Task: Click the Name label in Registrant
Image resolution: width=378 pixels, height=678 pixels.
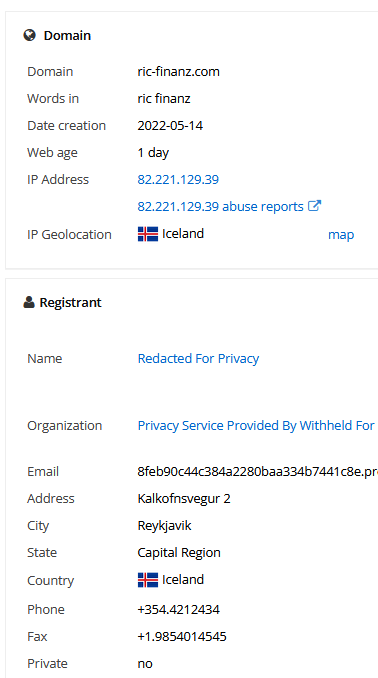Action: pos(45,358)
